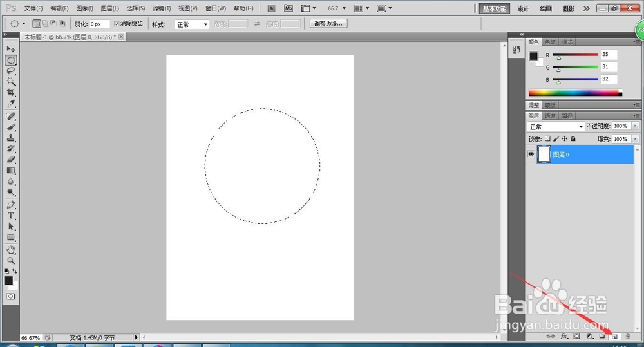Open the zoom level 66.7 dropdown
Viewport: 644px width, 347px height.
tap(344, 8)
